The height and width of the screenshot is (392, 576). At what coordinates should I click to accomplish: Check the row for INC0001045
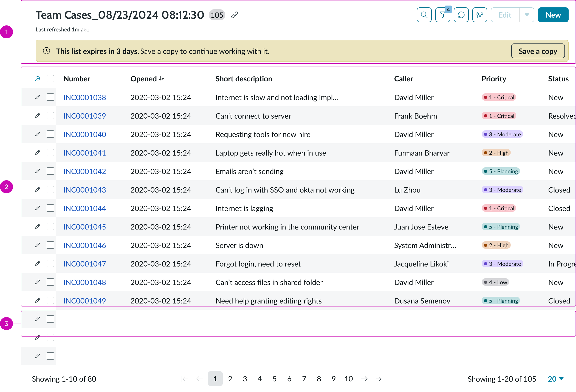pyautogui.click(x=50, y=227)
